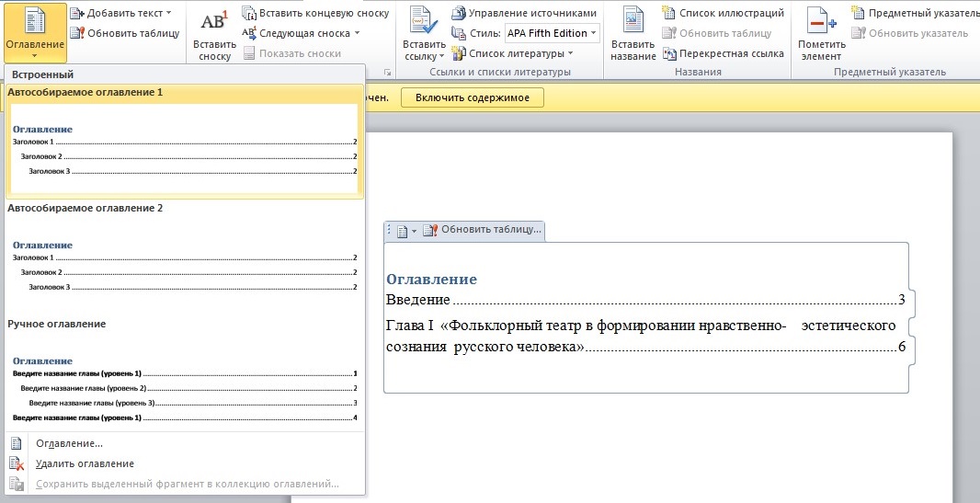Expand Добавить текст dropdown
Image resolution: width=980 pixels, height=503 pixels.
point(168,14)
